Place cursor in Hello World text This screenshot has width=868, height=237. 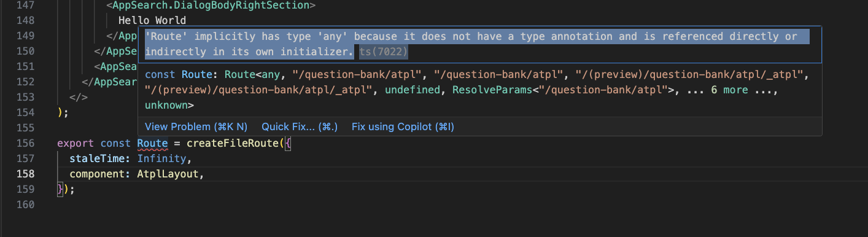[152, 21]
